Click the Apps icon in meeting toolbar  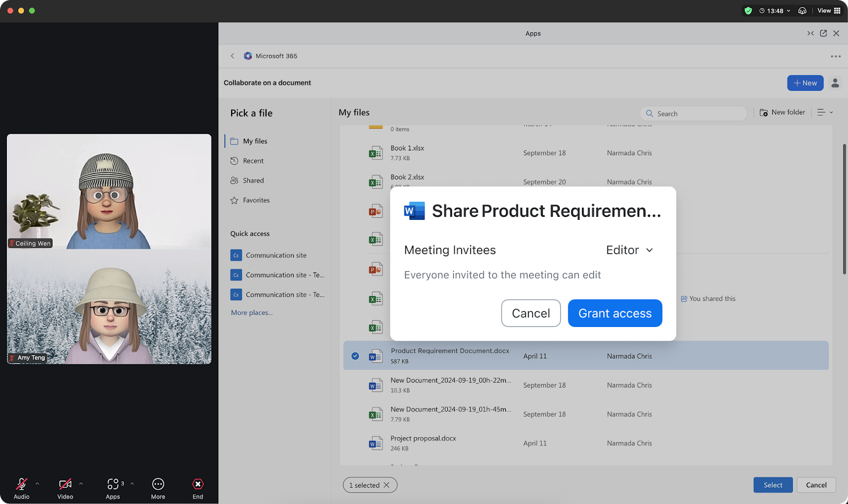(x=112, y=484)
